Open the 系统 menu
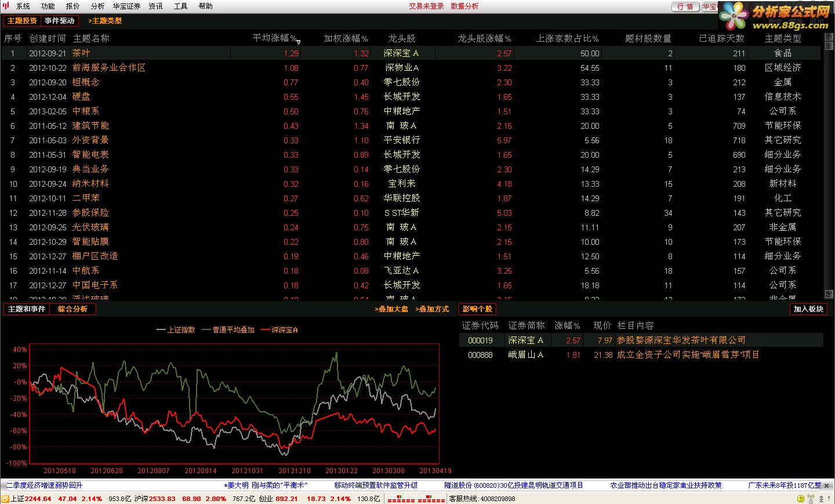835x504 pixels. pos(23,6)
